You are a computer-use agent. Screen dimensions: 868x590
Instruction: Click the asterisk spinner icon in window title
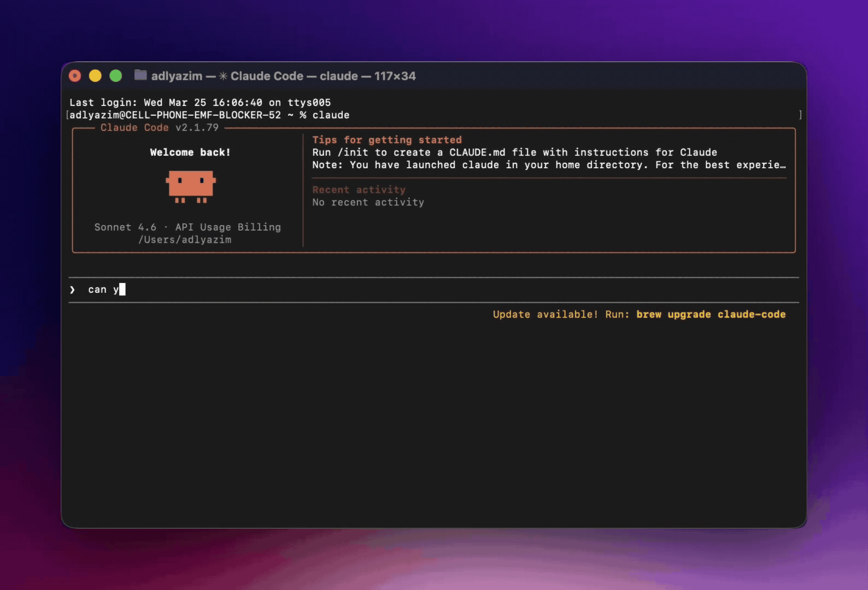point(223,76)
